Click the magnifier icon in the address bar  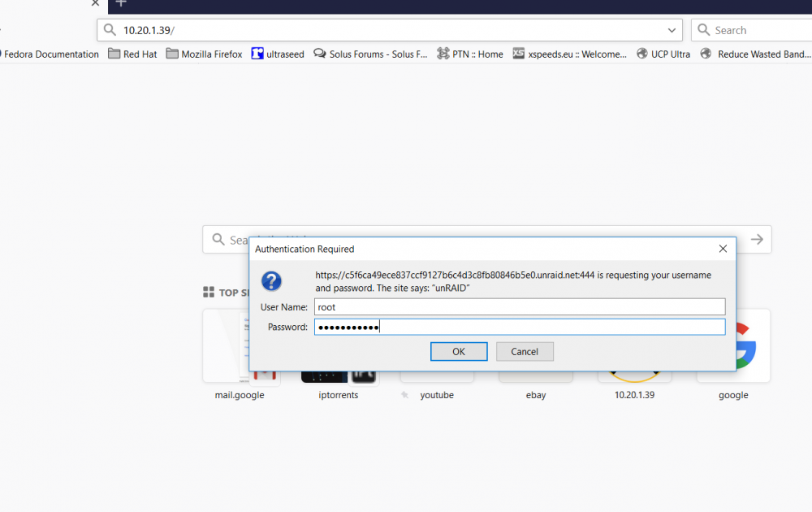pyautogui.click(x=110, y=30)
